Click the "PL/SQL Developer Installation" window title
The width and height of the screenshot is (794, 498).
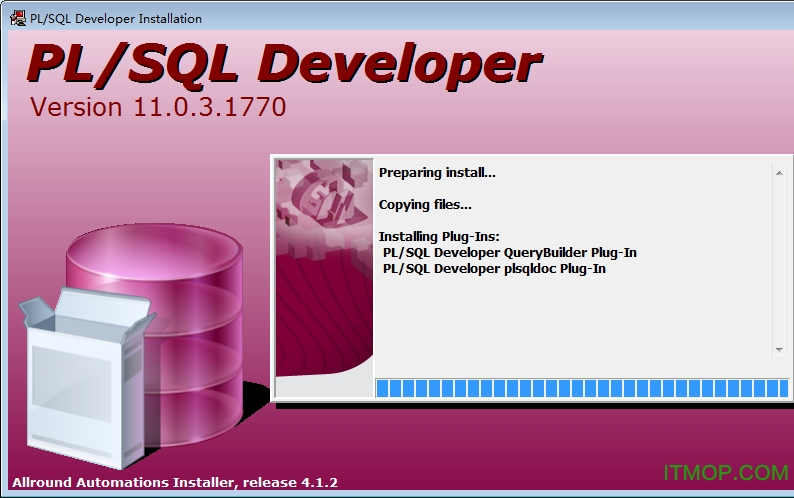coord(115,18)
